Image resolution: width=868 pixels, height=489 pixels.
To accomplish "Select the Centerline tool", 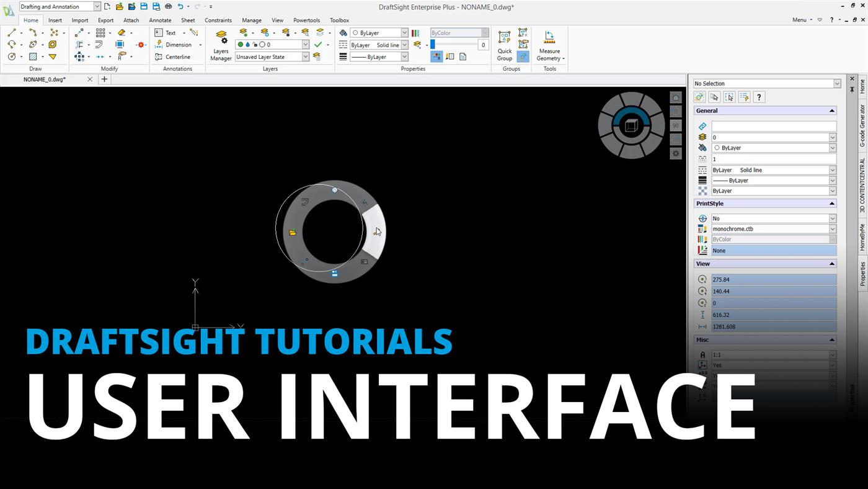I will point(177,56).
